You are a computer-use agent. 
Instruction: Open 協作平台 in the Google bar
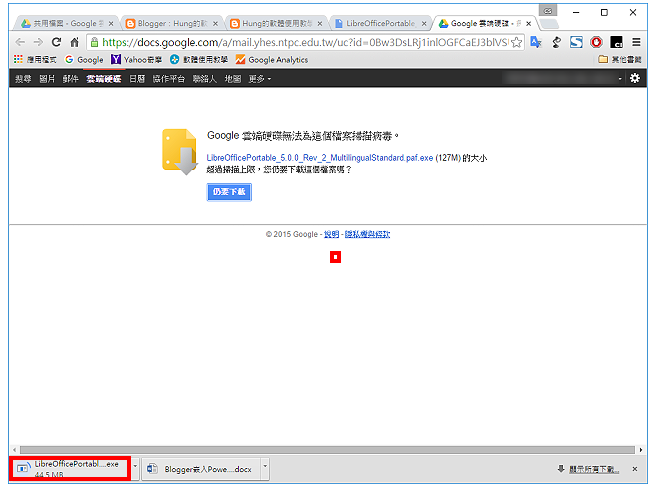pos(169,79)
